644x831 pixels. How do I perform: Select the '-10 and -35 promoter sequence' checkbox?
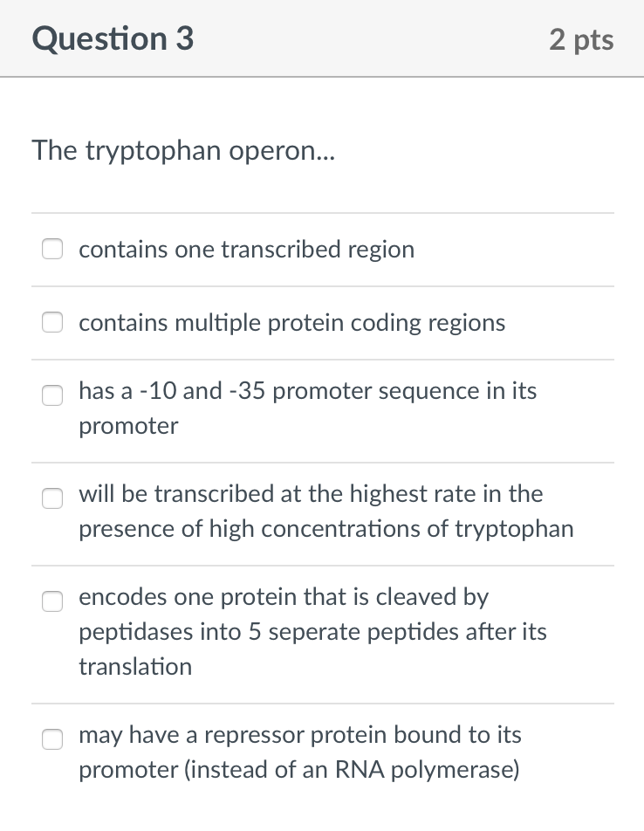click(x=52, y=395)
